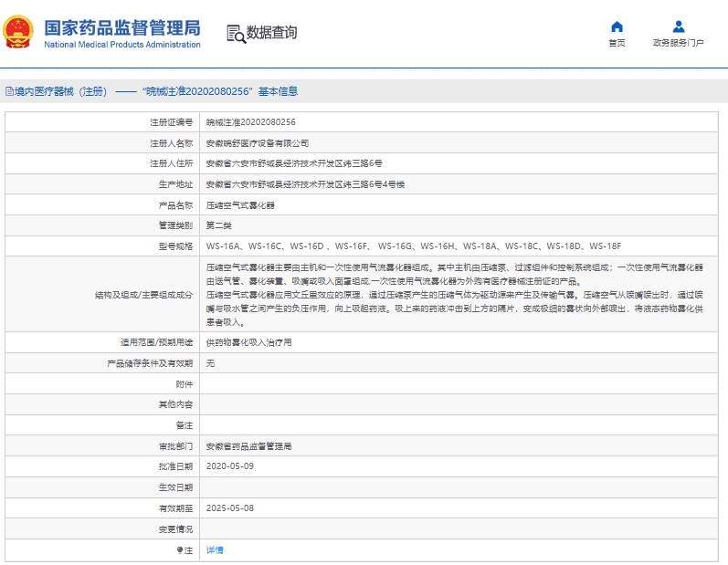
Task: Click the approval date 2020-05-09
Action: pos(229,466)
